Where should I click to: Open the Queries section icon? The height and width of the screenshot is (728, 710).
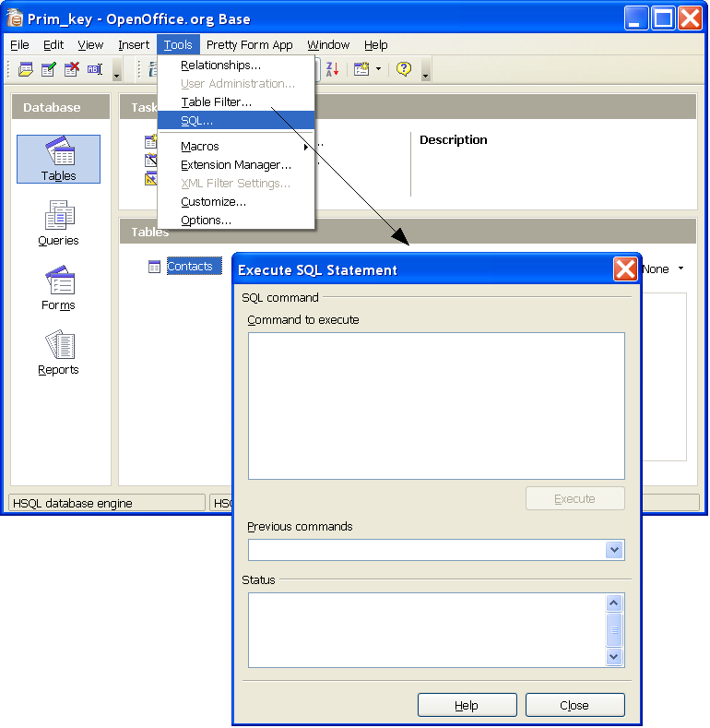pyautogui.click(x=58, y=223)
